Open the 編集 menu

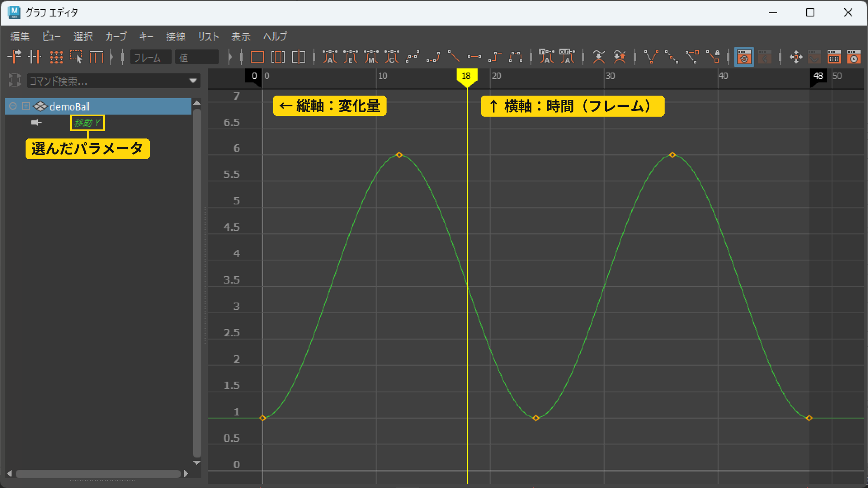click(20, 37)
